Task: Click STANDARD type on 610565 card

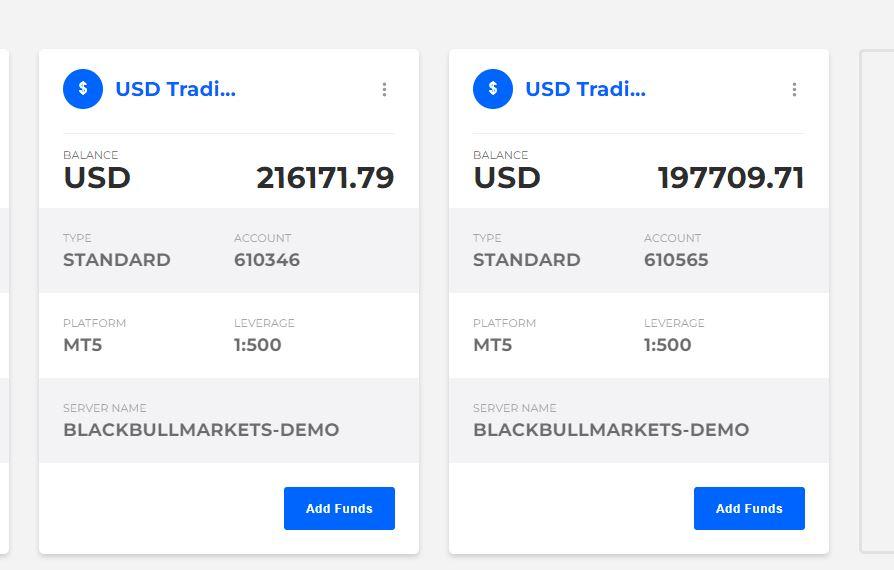Action: pos(527,260)
